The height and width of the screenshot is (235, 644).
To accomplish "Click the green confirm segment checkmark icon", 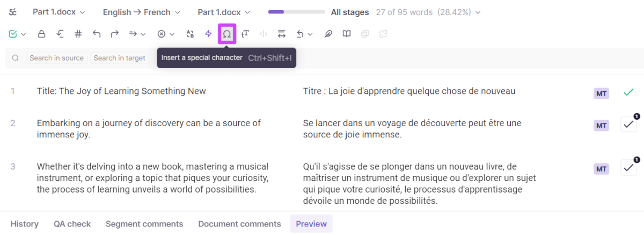I will pos(13,34).
